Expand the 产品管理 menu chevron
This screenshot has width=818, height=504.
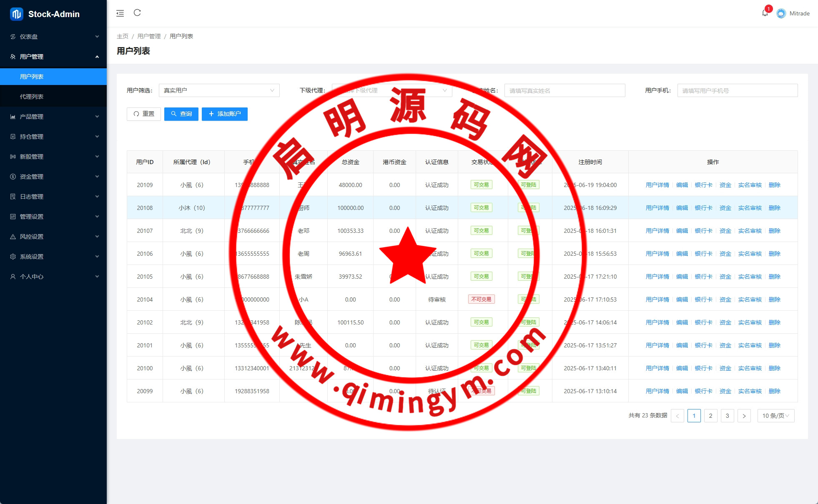point(97,117)
